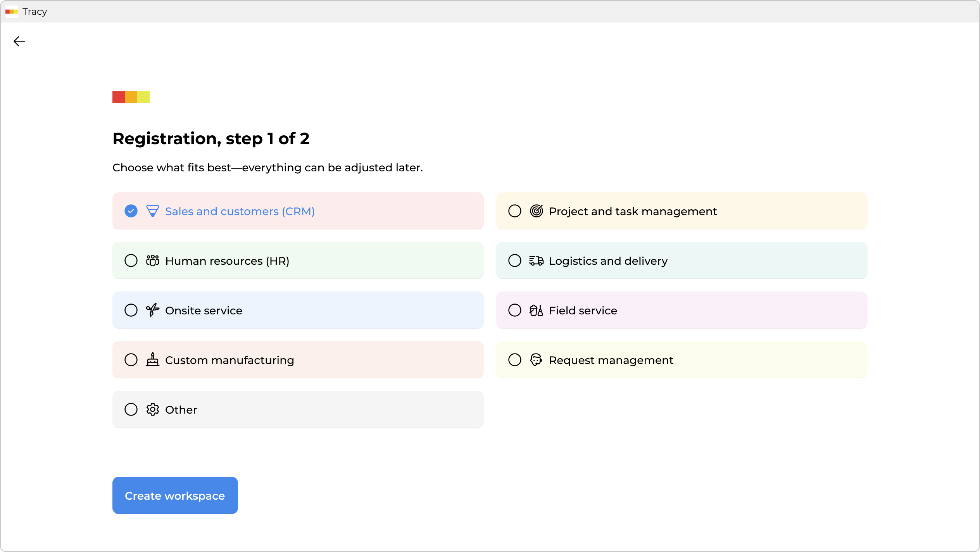Select the Human resources (HR) radio button
The image size is (980, 552).
[131, 261]
